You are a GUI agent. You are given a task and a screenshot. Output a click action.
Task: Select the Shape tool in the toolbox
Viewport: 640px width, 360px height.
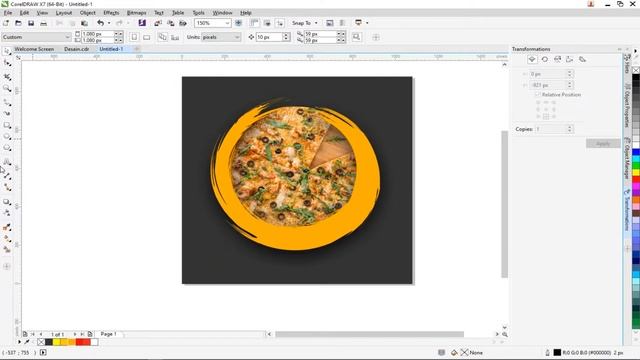click(x=7, y=63)
